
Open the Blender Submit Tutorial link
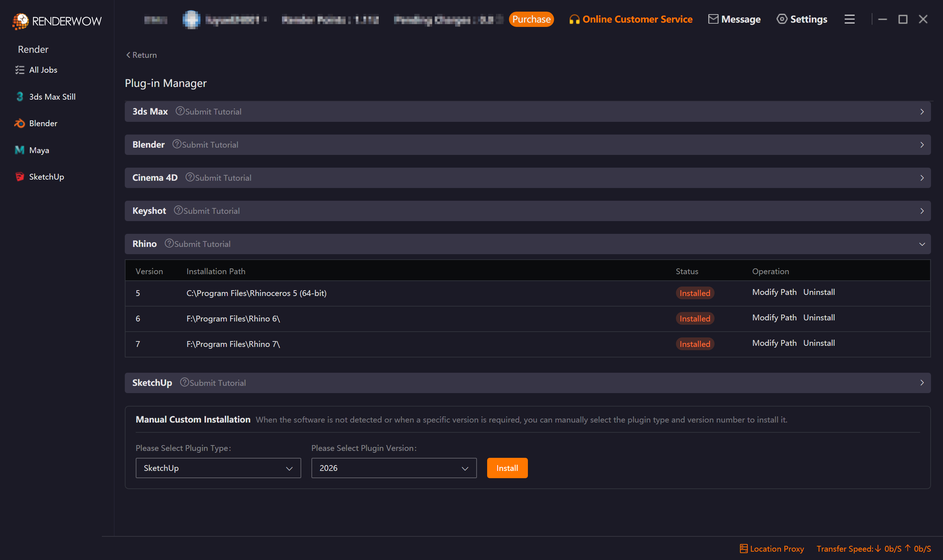coord(210,145)
